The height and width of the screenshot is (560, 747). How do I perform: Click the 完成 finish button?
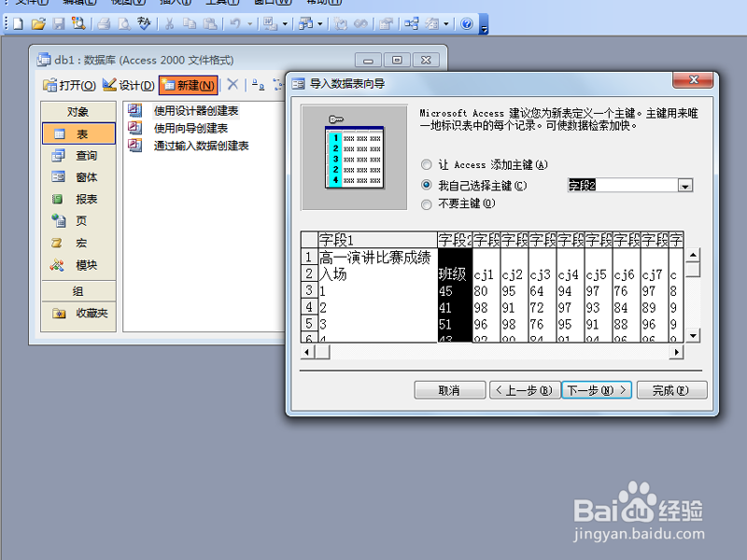click(x=671, y=390)
